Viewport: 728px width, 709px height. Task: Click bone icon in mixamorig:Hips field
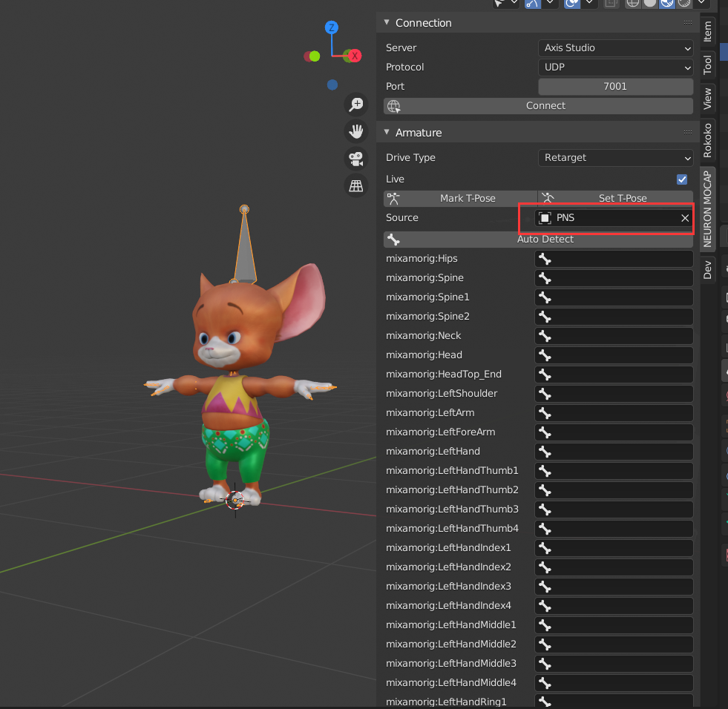click(x=545, y=259)
